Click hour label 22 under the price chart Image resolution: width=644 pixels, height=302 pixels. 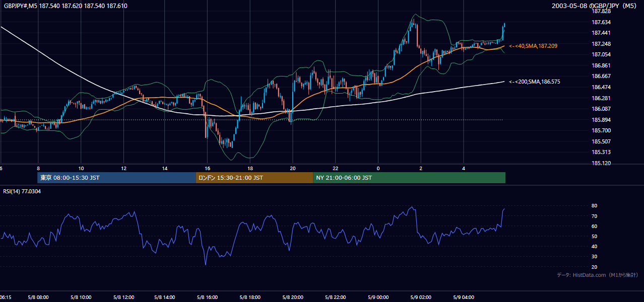[335, 168]
